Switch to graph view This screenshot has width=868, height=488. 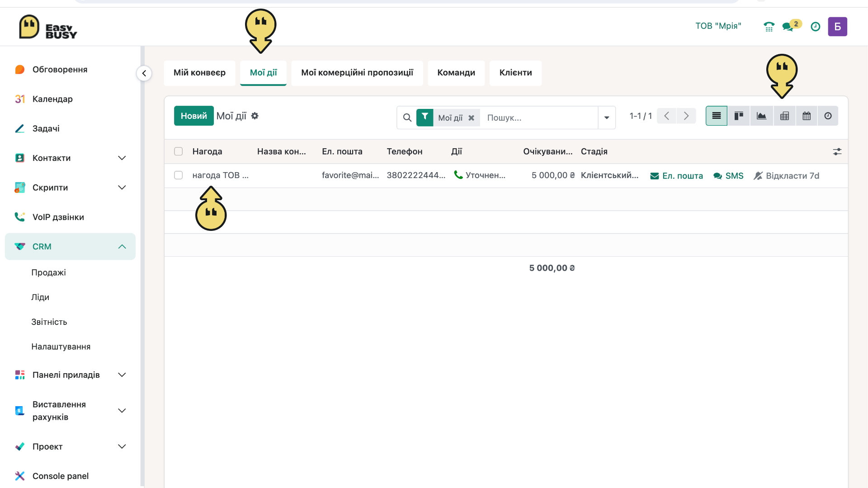pyautogui.click(x=761, y=116)
